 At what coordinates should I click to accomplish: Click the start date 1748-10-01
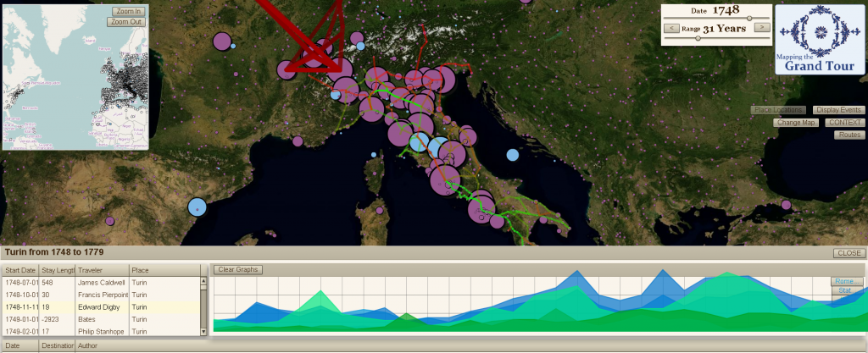[x=20, y=295]
